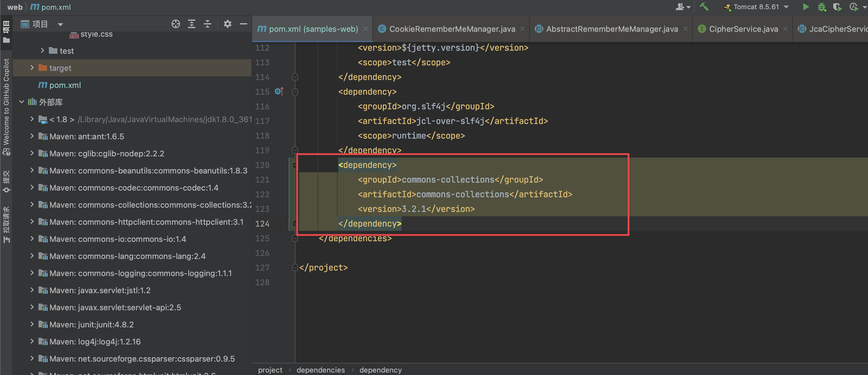Toggle fold marker at line 119
The image size is (868, 375).
(295, 150)
